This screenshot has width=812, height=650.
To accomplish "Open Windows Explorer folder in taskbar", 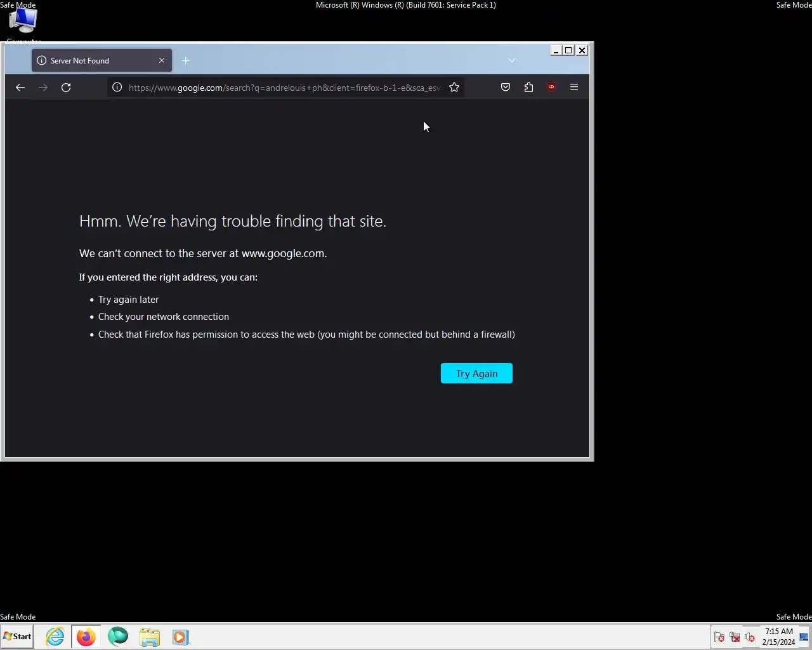I will click(150, 637).
